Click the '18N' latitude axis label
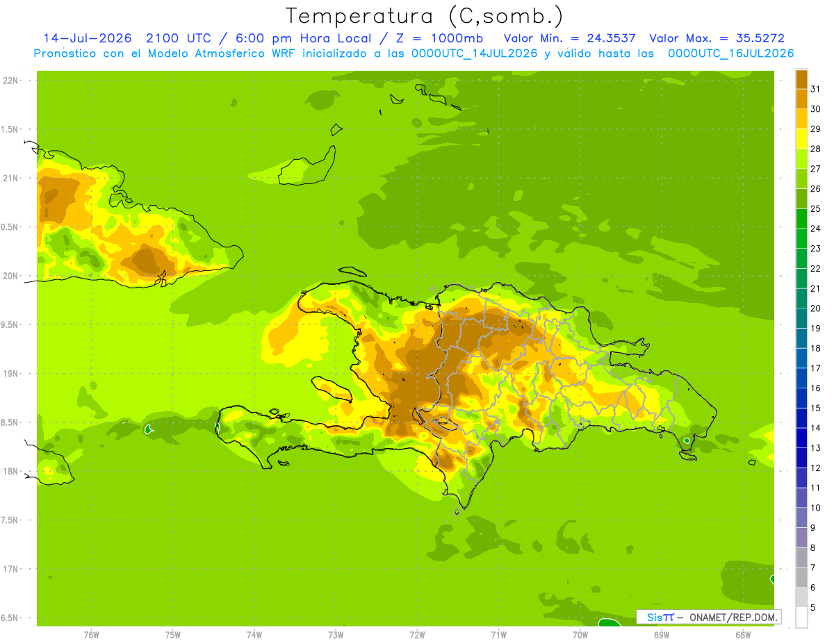This screenshot has width=834, height=644. 11,471
